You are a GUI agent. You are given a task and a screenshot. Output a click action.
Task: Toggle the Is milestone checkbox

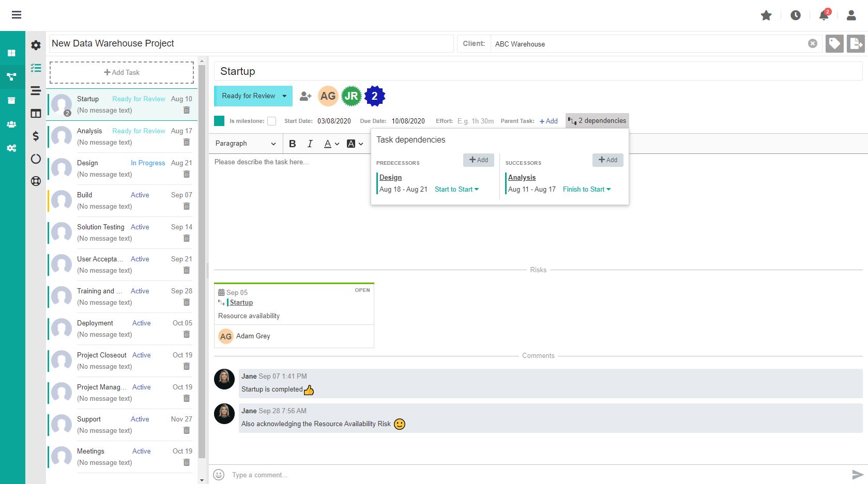[271, 121]
